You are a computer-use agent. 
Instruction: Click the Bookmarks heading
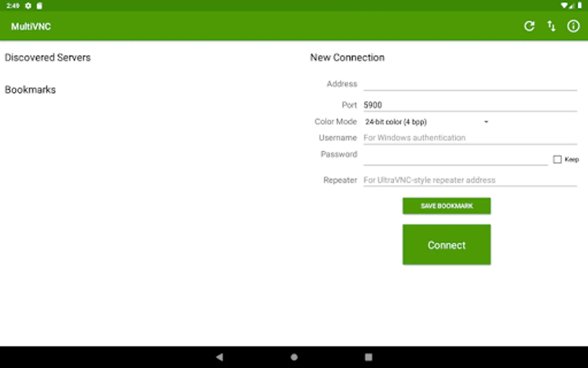(x=30, y=90)
